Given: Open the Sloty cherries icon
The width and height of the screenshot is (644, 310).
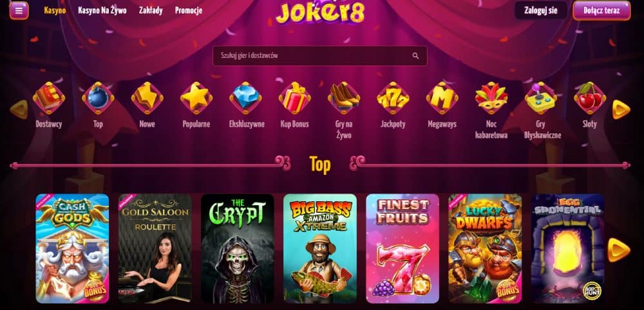Looking at the screenshot, I should 590,98.
